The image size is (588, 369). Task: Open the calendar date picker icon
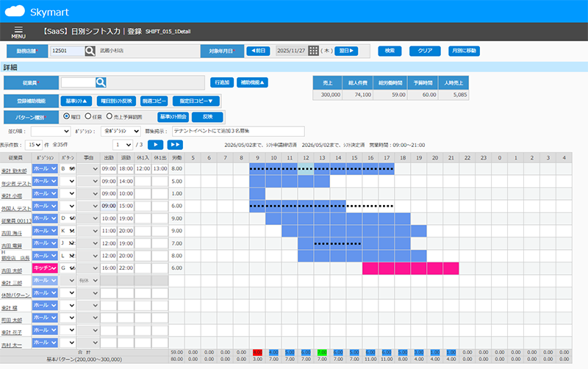tap(314, 51)
